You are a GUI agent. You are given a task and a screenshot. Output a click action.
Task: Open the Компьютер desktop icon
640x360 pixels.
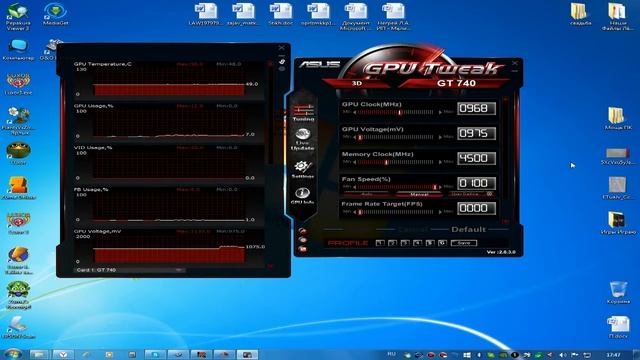pos(18,50)
